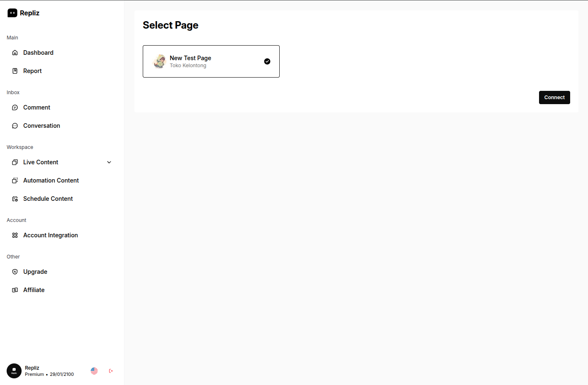The image size is (588, 385).
Task: Click the Conversation chat icon
Action: (15, 126)
